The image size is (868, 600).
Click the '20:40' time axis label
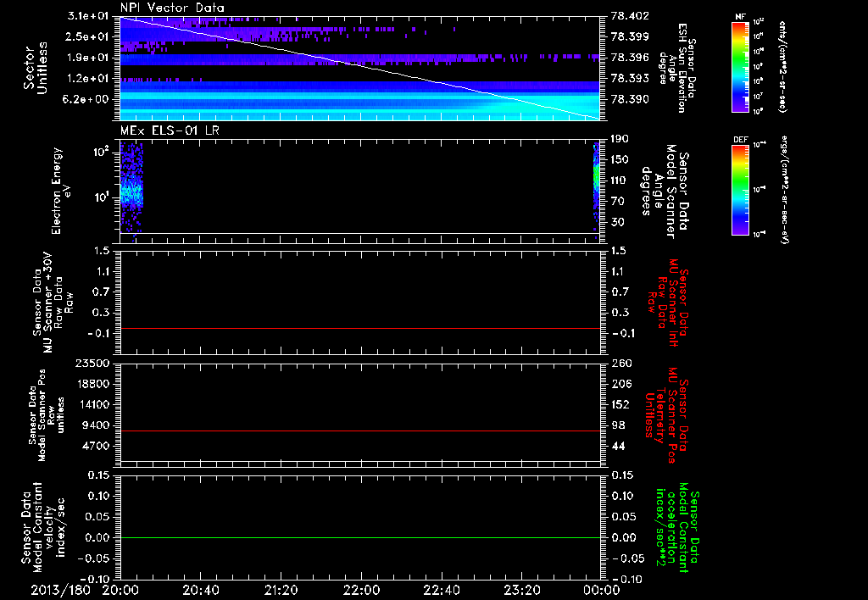point(200,590)
